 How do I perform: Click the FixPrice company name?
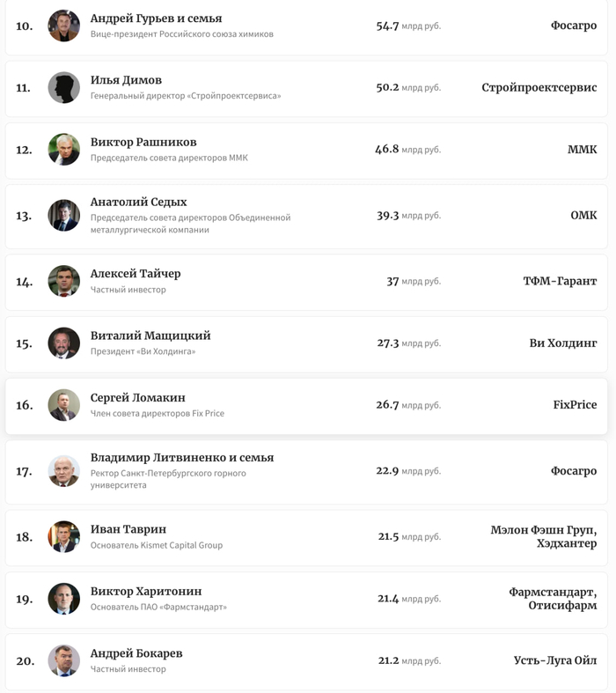(575, 405)
